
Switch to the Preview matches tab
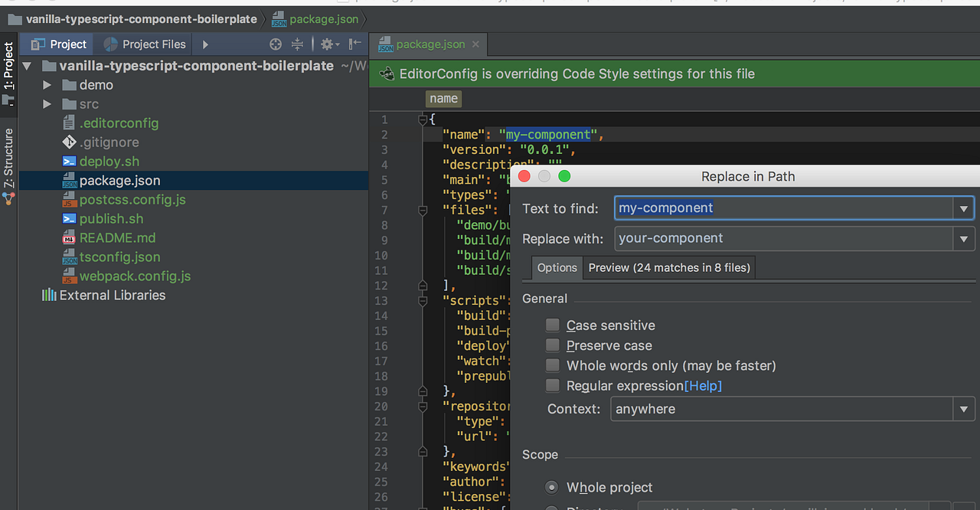pyautogui.click(x=669, y=268)
